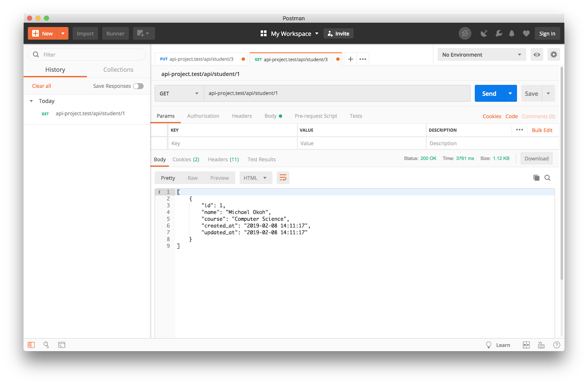This screenshot has height=385, width=588.
Task: Open Postman console icon in status bar
Action: 62,345
